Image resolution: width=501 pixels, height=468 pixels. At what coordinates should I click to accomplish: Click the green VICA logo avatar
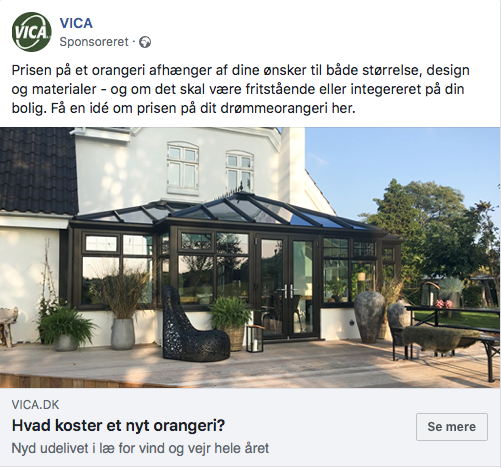(x=32, y=32)
